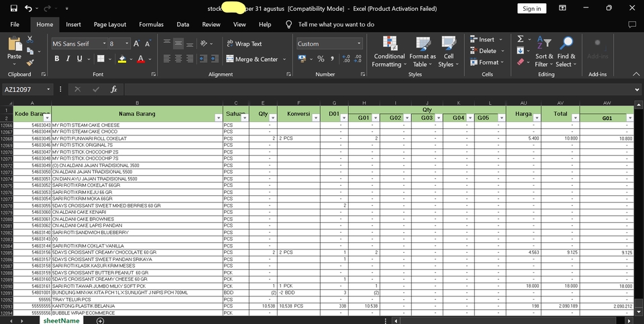The image size is (644, 324).
Task: Open the Format menu in the Cells group
Action: (x=487, y=62)
